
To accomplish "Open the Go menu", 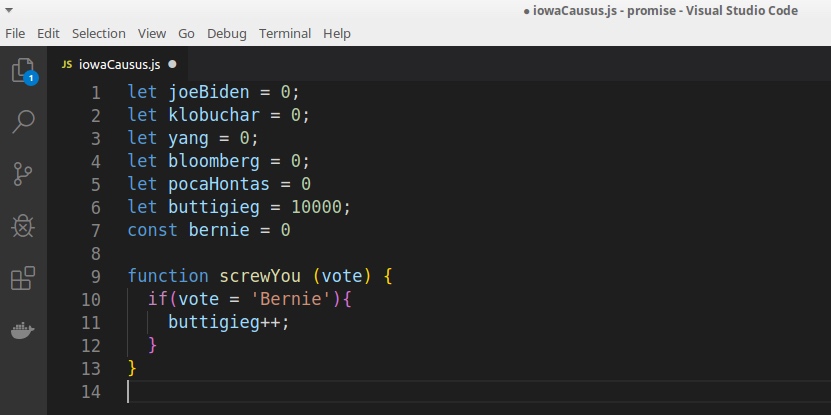I will (187, 33).
